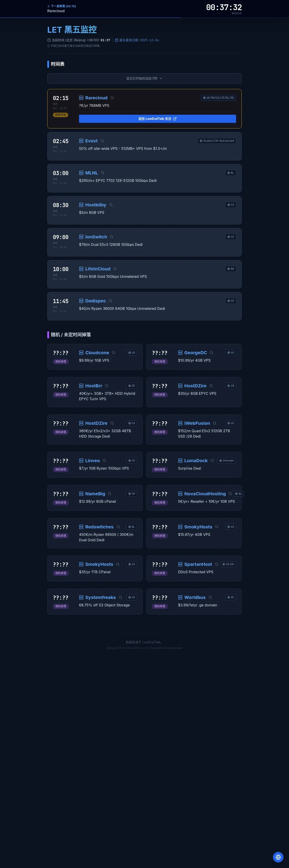This screenshot has width=289, height=868.
Task: Click the search icon beside MLNL
Action: click(103, 173)
